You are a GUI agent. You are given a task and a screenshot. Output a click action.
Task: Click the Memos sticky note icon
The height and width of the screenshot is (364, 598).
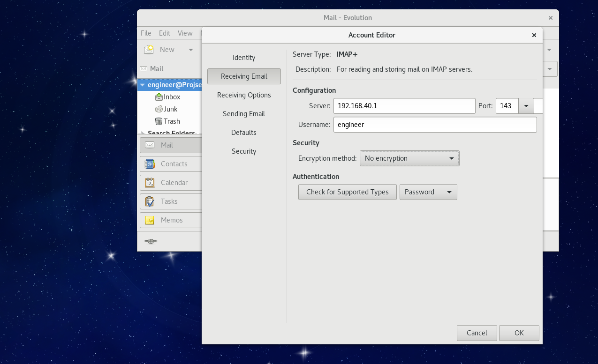click(150, 220)
